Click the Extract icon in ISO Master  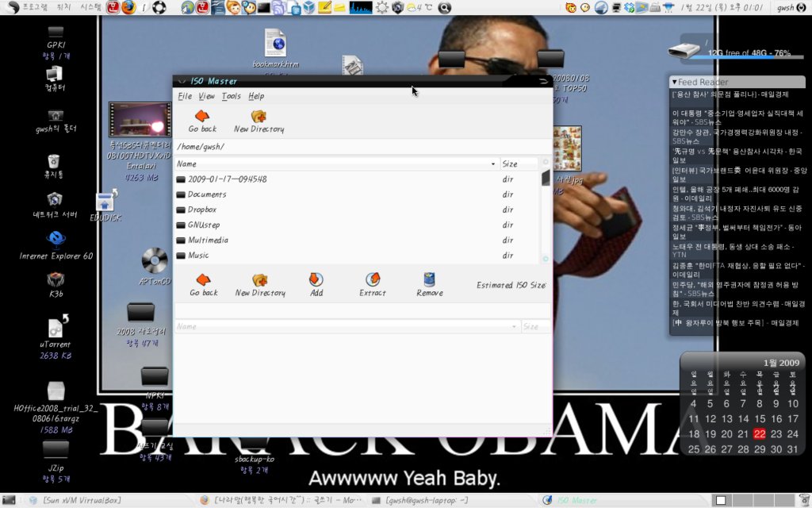(373, 280)
